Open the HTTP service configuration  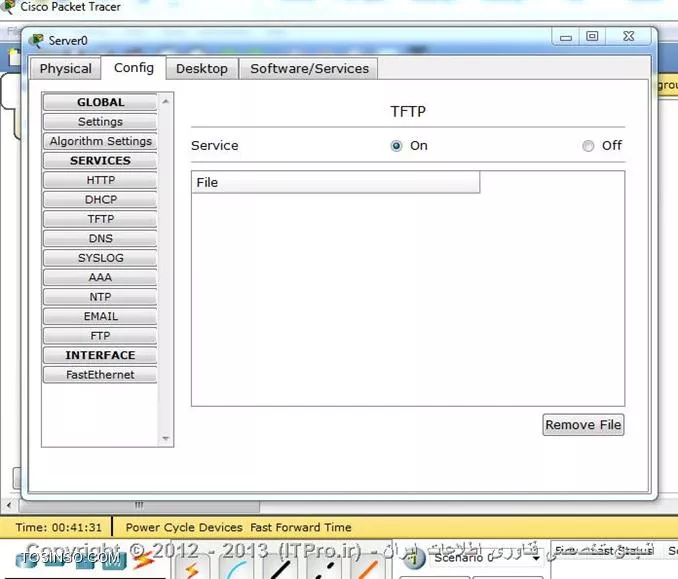[100, 180]
